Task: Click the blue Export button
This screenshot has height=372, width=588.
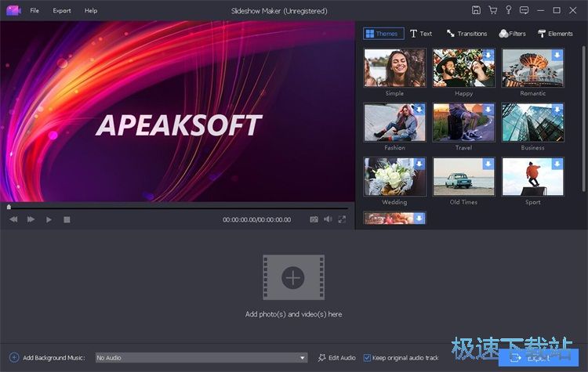Action: (x=538, y=358)
